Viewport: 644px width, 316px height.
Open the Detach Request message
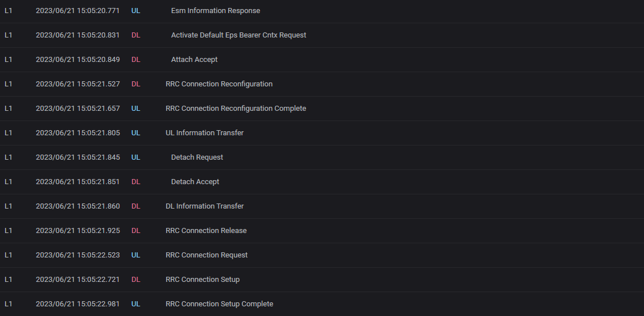tap(197, 157)
